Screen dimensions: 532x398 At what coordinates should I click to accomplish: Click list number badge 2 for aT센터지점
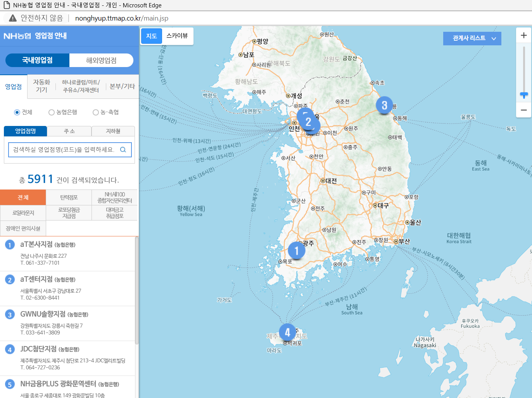click(10, 280)
